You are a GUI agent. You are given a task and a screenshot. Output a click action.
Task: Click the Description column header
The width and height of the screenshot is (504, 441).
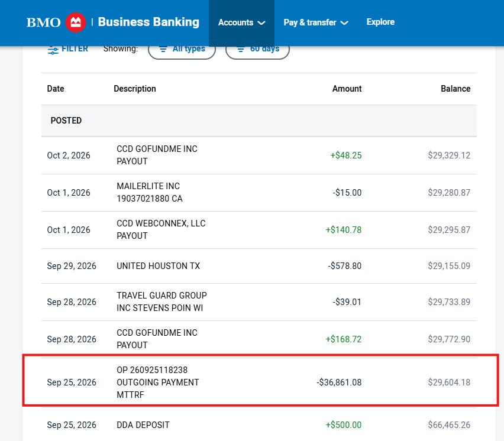click(135, 89)
